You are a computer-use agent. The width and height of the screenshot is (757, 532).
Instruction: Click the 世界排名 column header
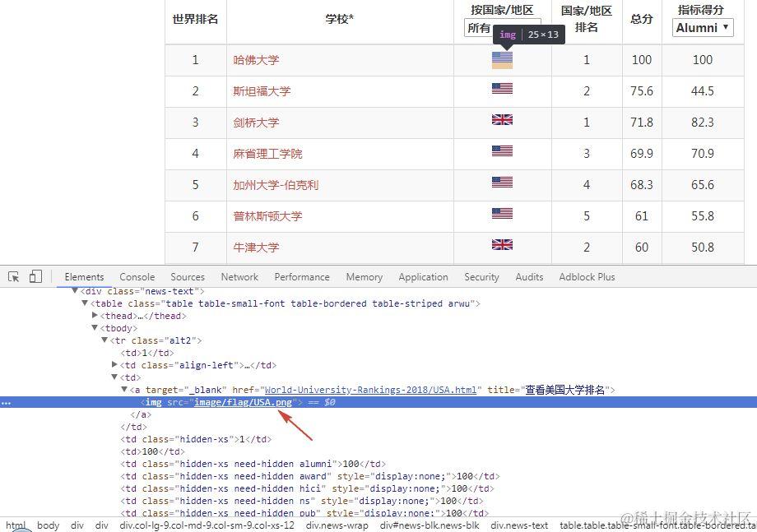tap(196, 19)
